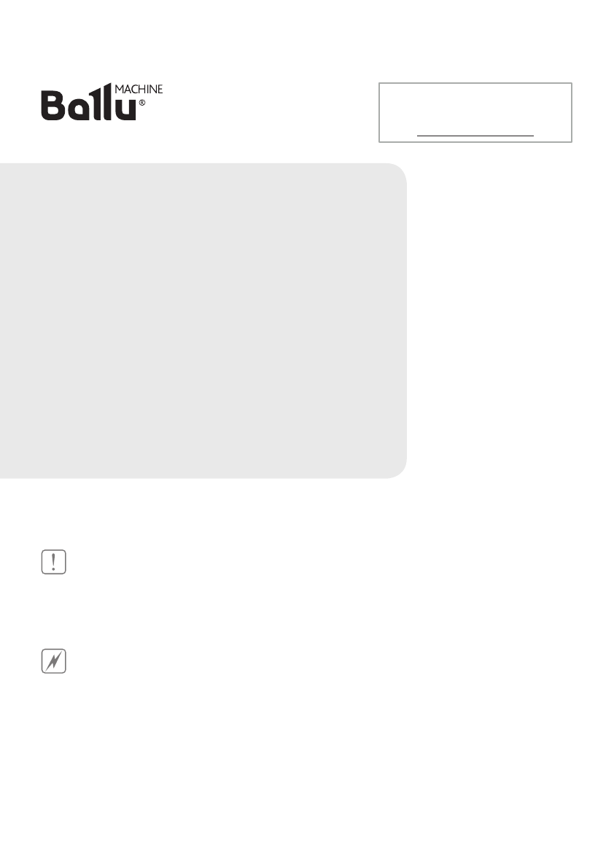The width and height of the screenshot is (614, 868).
Task: Click the registered trademark symbol beside Ballu
Action: pos(141,103)
